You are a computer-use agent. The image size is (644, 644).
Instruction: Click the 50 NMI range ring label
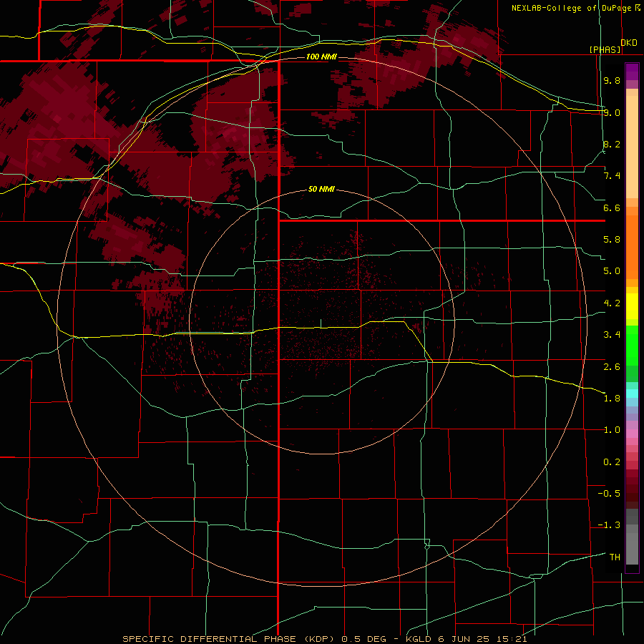(321, 190)
